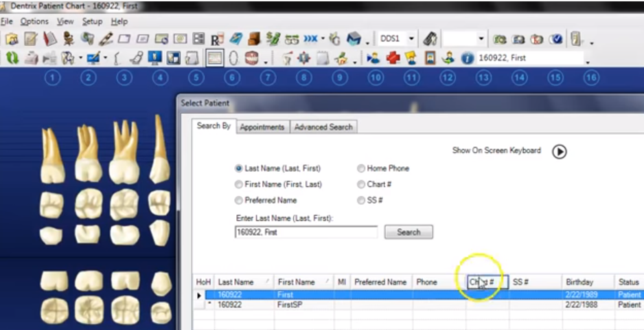The height and width of the screenshot is (330, 644).
Task: Select the Chart # radio button
Action: click(x=361, y=184)
